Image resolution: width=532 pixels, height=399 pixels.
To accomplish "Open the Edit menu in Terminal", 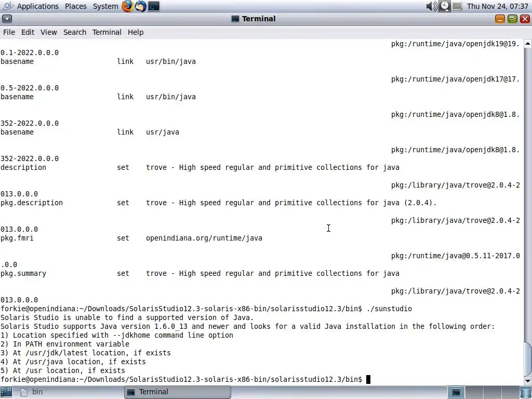I will tap(28, 32).
